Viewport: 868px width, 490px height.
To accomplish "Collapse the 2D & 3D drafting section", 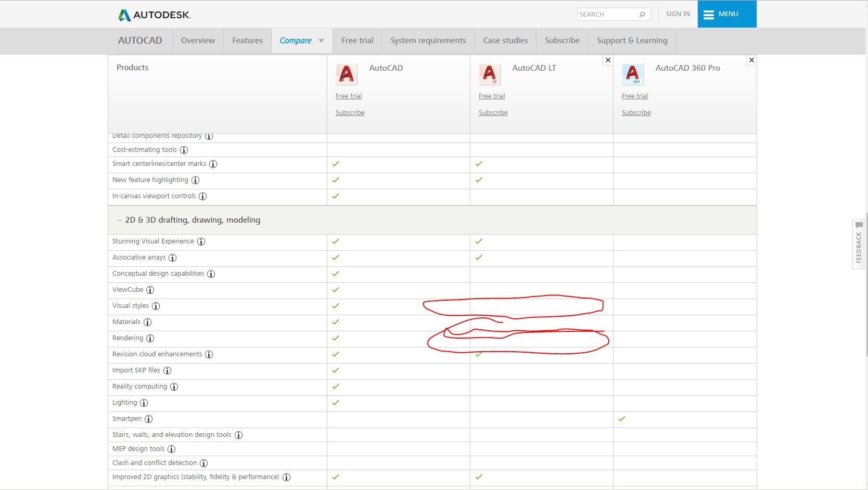I will (x=120, y=220).
